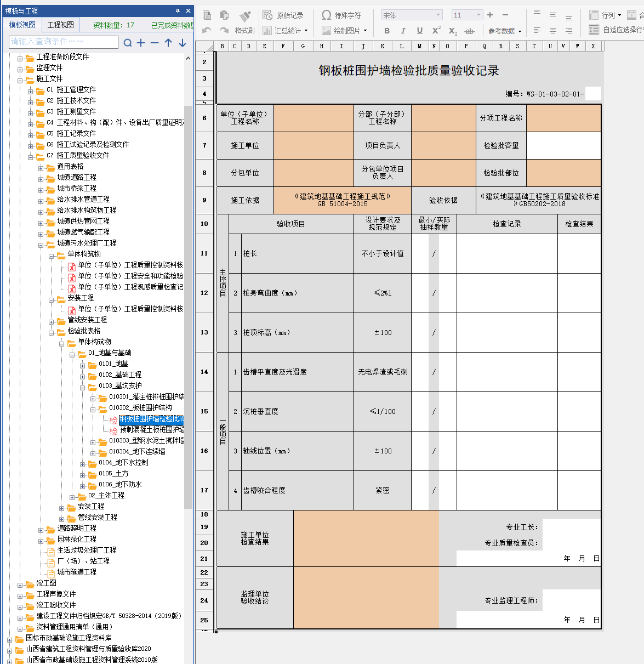Screen dimensions: 644x664
Task: Select the 010301_灌注桩排桩围护 folder
Action: pyautogui.click(x=146, y=396)
